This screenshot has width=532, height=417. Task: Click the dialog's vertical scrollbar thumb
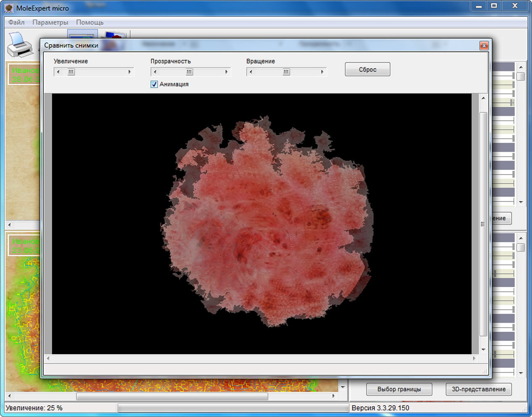click(483, 224)
